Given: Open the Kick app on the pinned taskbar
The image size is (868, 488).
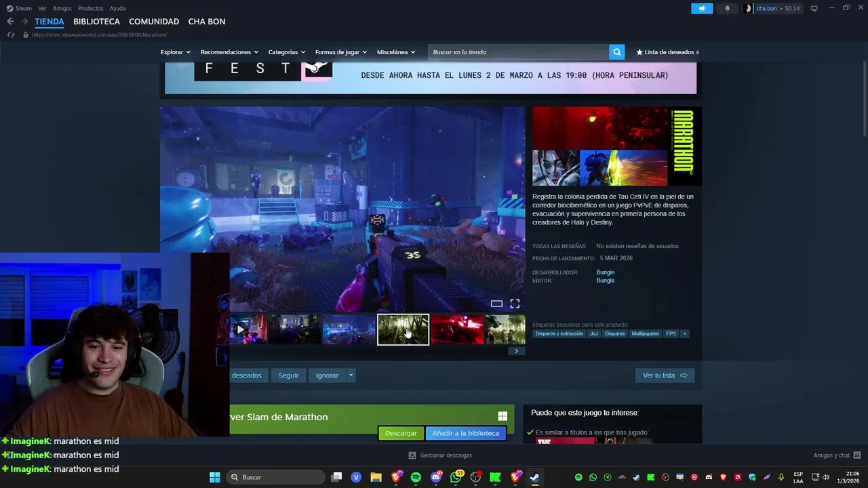Looking at the screenshot, I should [x=495, y=477].
